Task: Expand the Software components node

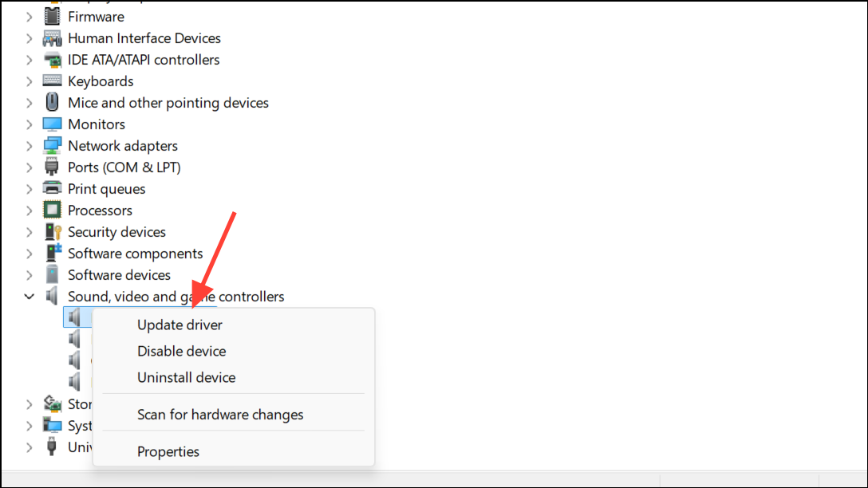Action: [x=29, y=254]
